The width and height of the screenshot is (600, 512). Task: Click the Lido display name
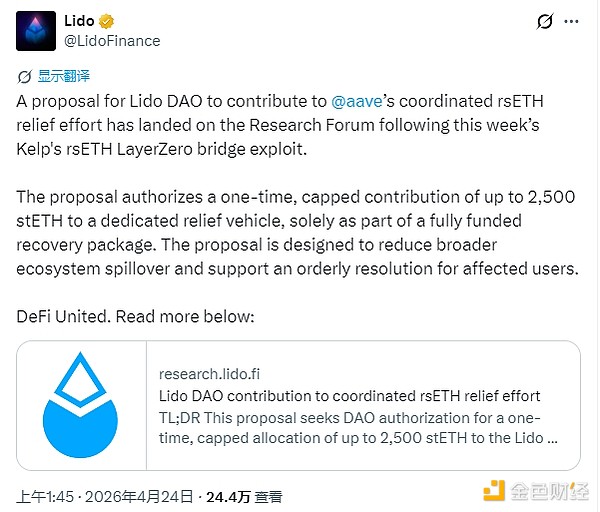pos(78,21)
